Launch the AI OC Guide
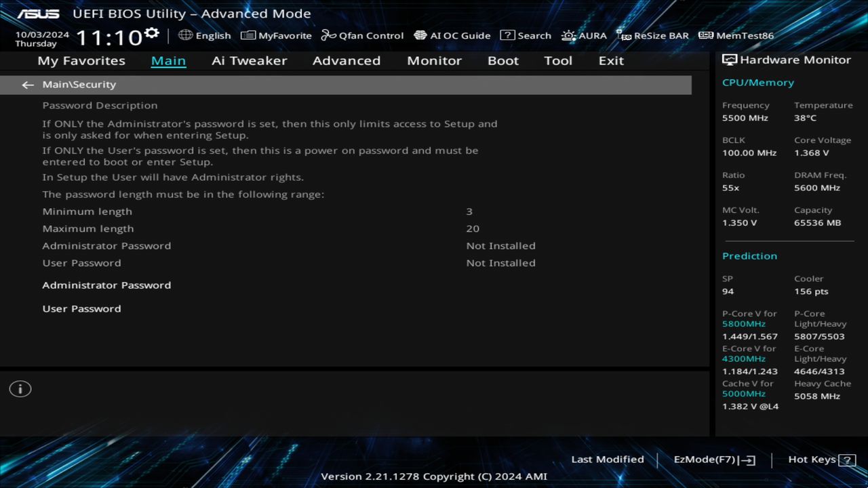Image resolution: width=868 pixels, height=488 pixels. click(x=452, y=35)
